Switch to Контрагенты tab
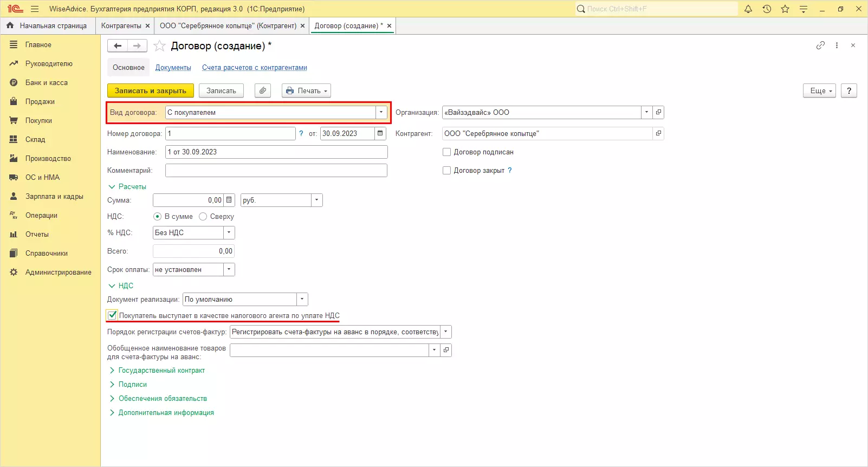 click(x=121, y=25)
